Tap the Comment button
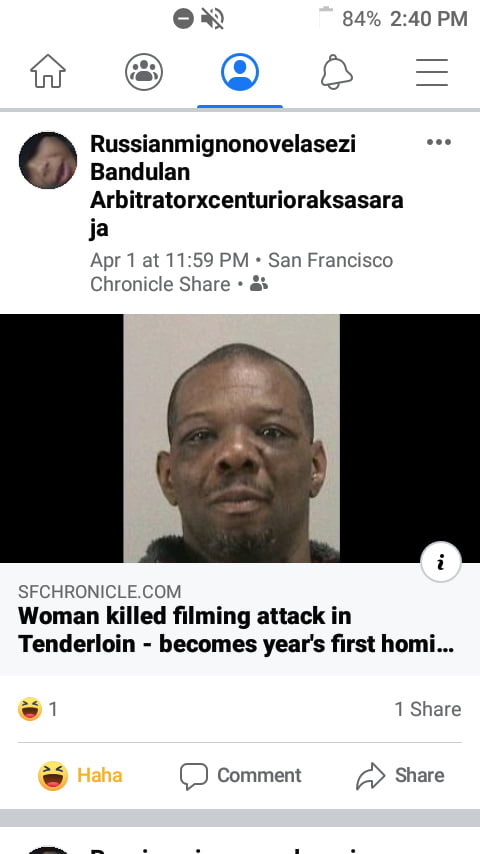Screen dimensions: 480x854 [240, 776]
